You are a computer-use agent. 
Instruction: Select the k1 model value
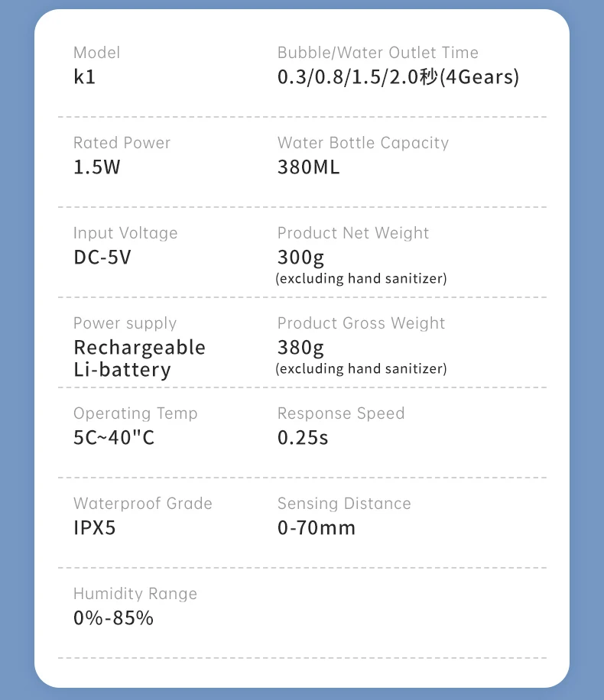(x=84, y=76)
